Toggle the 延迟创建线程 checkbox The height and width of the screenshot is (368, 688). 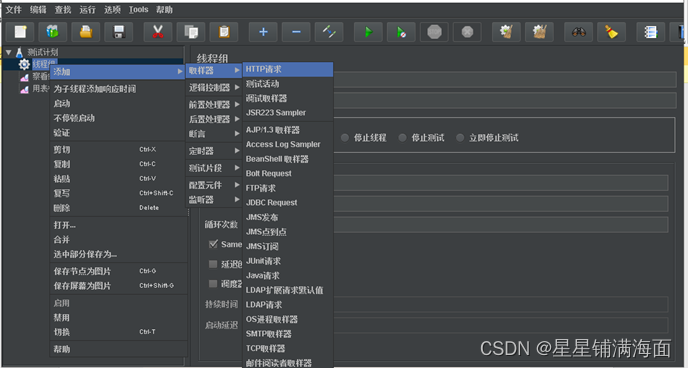click(x=213, y=264)
